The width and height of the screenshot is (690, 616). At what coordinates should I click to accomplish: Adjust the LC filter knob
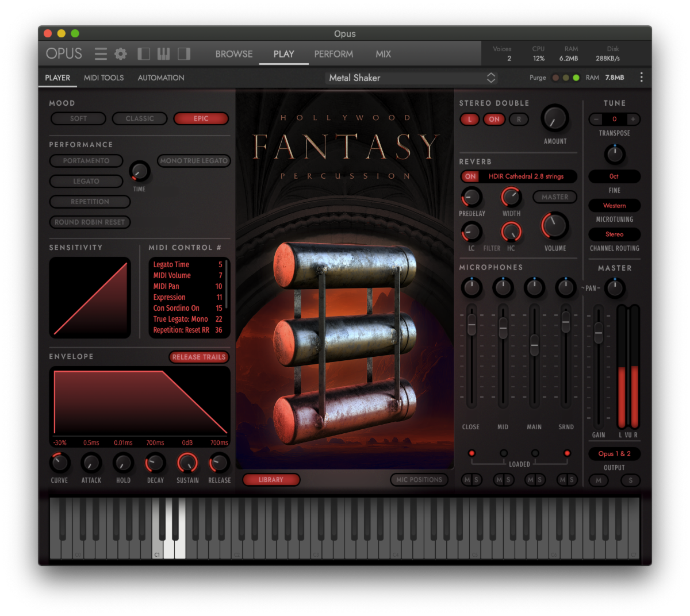[x=471, y=232]
